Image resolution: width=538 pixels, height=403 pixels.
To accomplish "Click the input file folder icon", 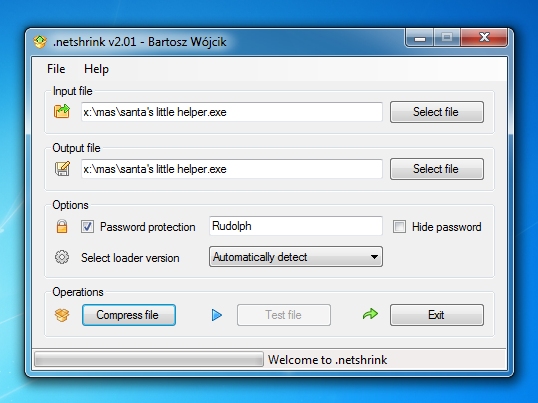I will (x=62, y=111).
